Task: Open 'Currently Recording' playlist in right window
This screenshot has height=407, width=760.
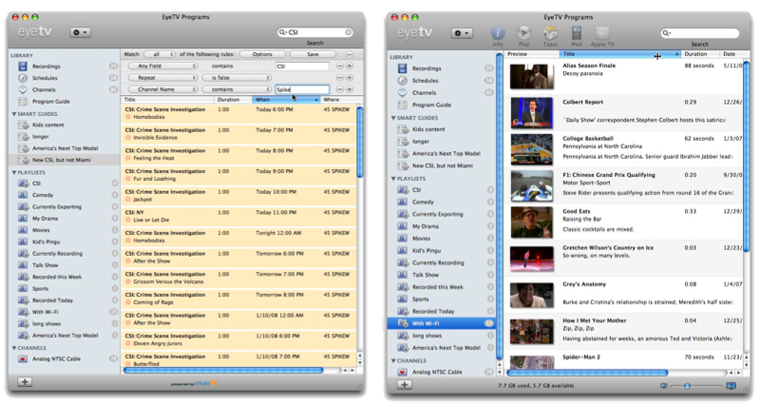Action: (438, 263)
